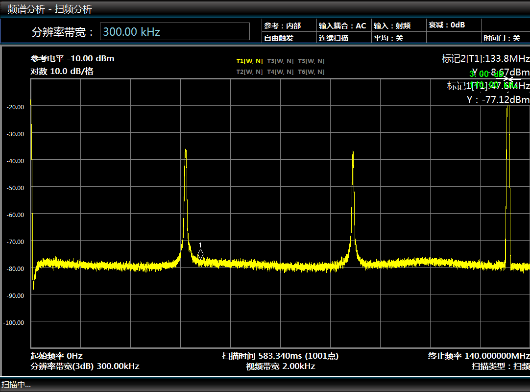The width and height of the screenshot is (530, 392).
Task: Click the sweep time 583.340ms (1001点) text
Action: pyautogui.click(x=280, y=356)
